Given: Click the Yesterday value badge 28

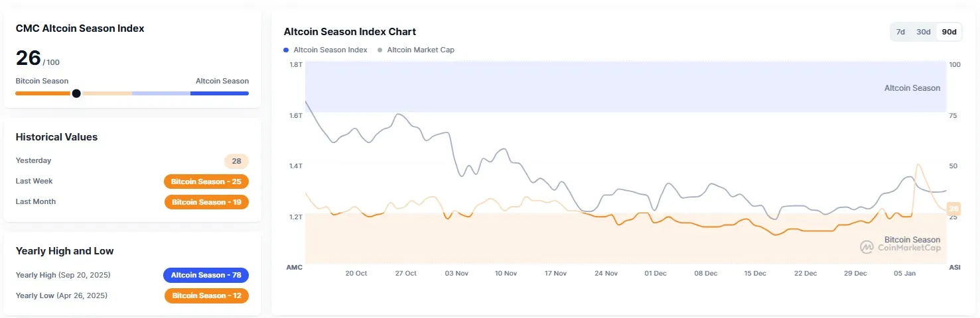Looking at the screenshot, I should [x=236, y=161].
